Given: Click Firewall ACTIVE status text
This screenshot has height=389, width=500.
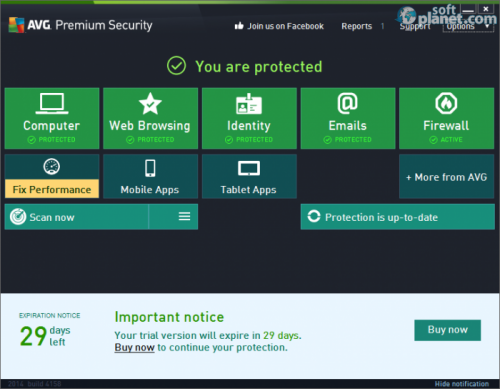Looking at the screenshot, I should point(451,140).
